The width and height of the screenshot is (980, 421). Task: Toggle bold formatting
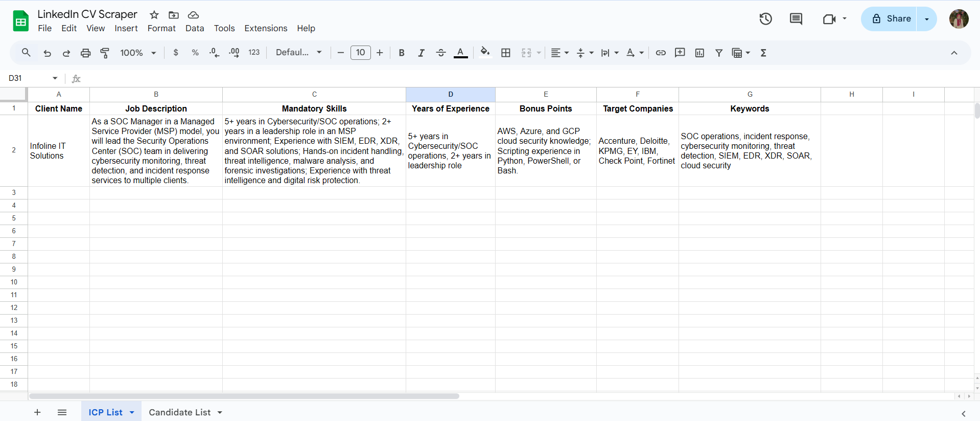pyautogui.click(x=402, y=53)
